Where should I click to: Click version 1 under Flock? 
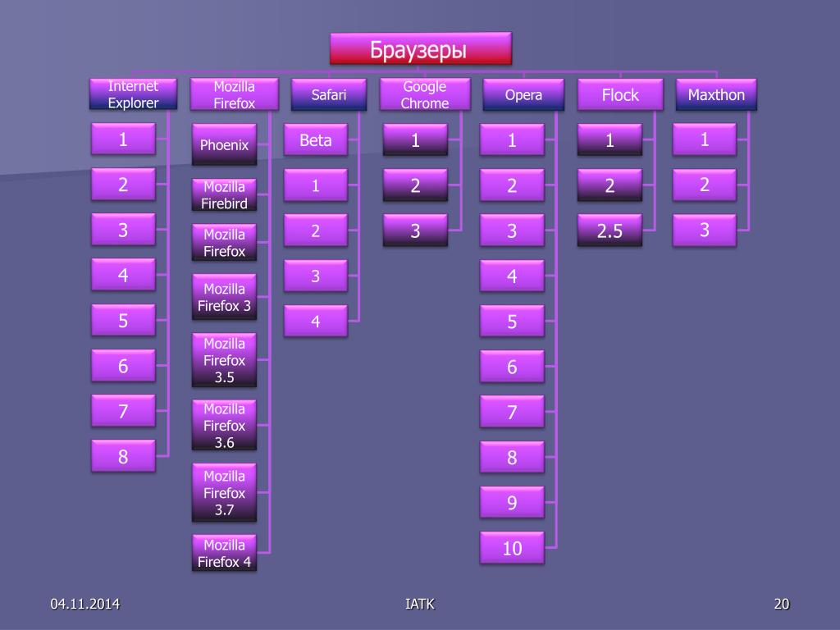609,140
